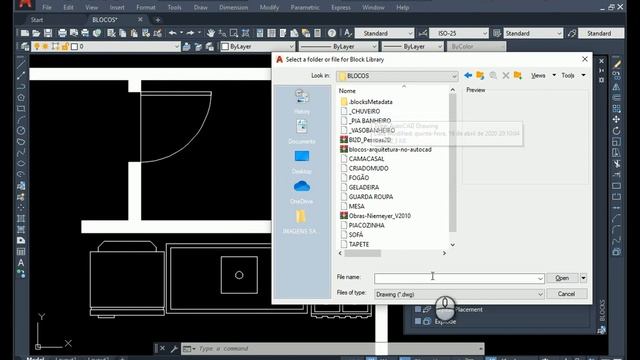The width and height of the screenshot is (640, 360).
Task: Click the Delete X icon in dialog toolbar
Action: pyautogui.click(x=506, y=76)
